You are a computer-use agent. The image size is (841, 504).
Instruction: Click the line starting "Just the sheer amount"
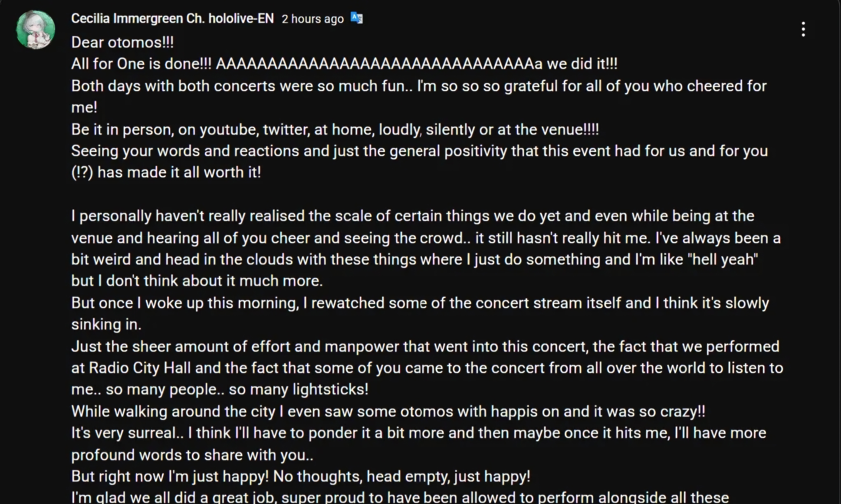[425, 346]
